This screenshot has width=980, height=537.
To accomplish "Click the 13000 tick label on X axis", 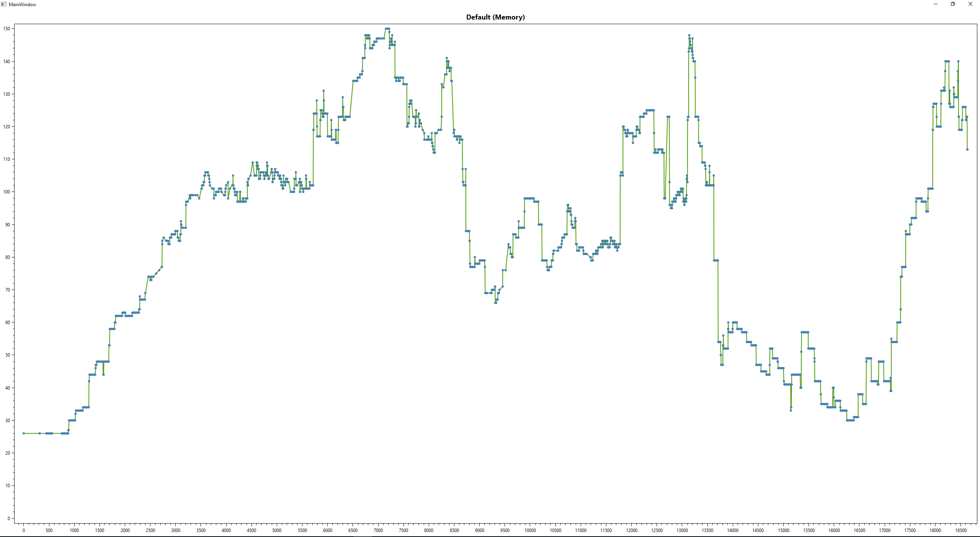I will tap(682, 530).
